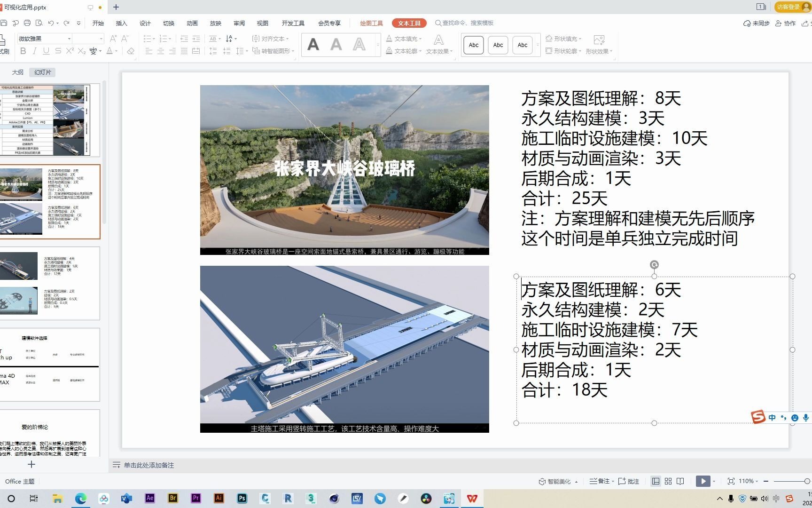Toggle italic formatting
The width and height of the screenshot is (812, 508).
[34, 51]
